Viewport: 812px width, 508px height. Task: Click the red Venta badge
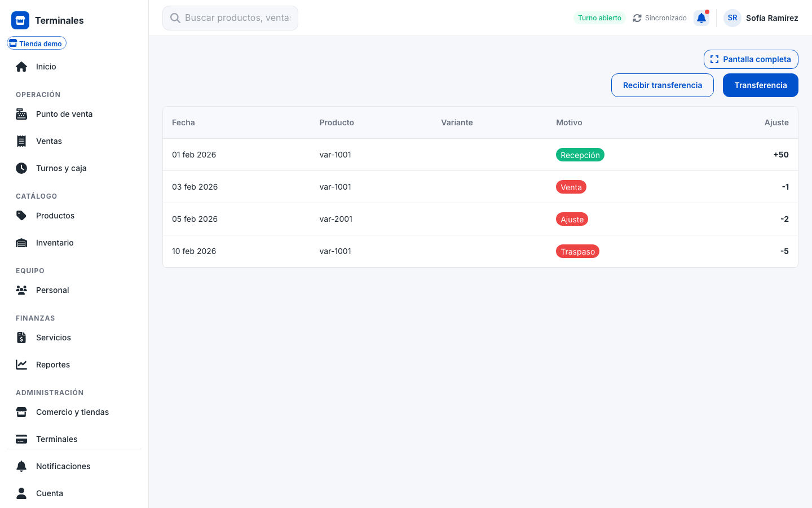point(571,187)
